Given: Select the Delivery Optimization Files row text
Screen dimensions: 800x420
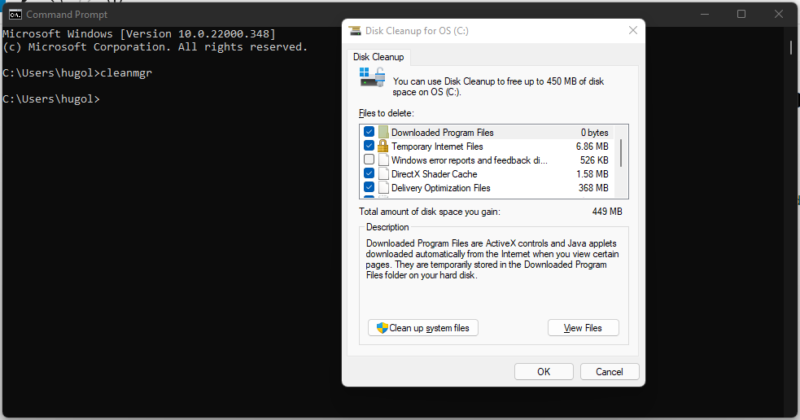Looking at the screenshot, I should pos(441,188).
